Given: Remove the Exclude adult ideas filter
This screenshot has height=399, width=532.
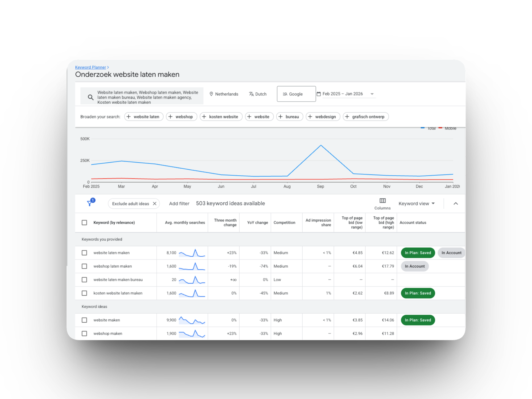Looking at the screenshot, I should (155, 204).
